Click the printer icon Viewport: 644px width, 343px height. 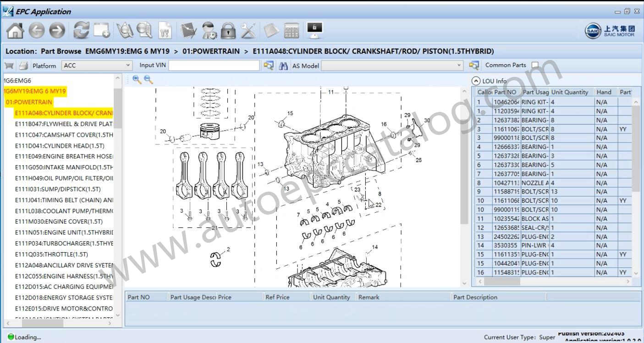[23, 66]
